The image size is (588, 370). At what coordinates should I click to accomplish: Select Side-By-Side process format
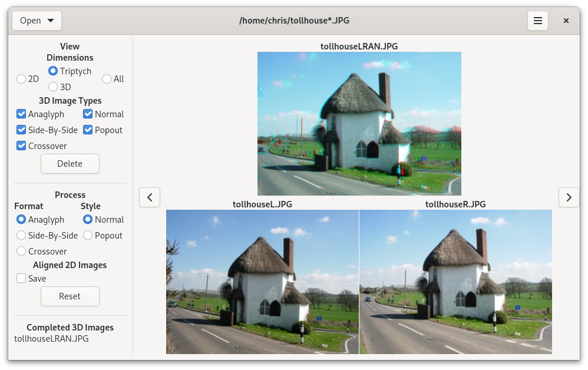coord(21,236)
